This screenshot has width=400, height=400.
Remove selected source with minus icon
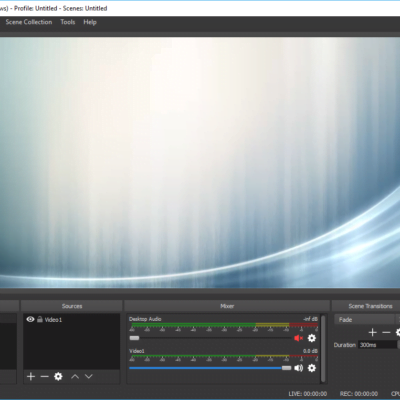tap(44, 376)
